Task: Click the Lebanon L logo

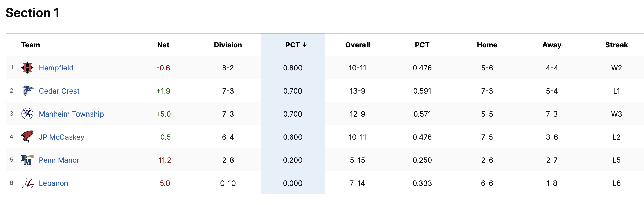Action: pos(27,183)
